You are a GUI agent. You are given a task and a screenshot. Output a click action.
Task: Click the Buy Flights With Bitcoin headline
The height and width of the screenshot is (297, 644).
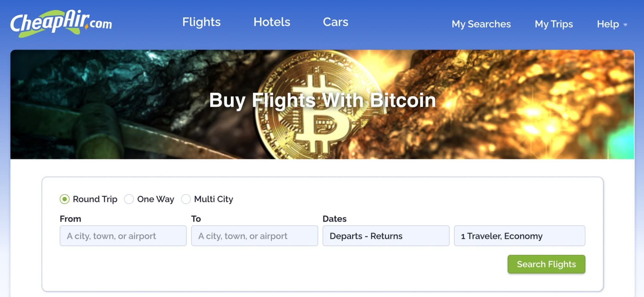(322, 100)
